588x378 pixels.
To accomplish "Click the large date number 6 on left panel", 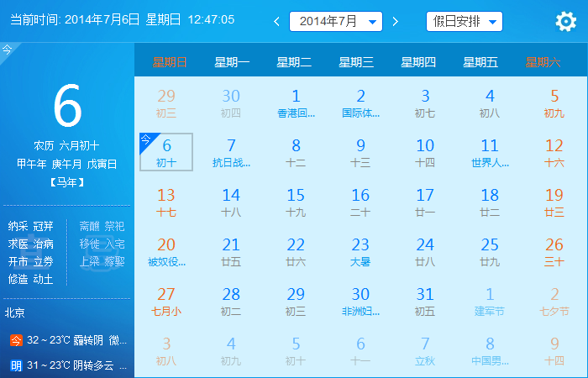I will click(x=67, y=105).
